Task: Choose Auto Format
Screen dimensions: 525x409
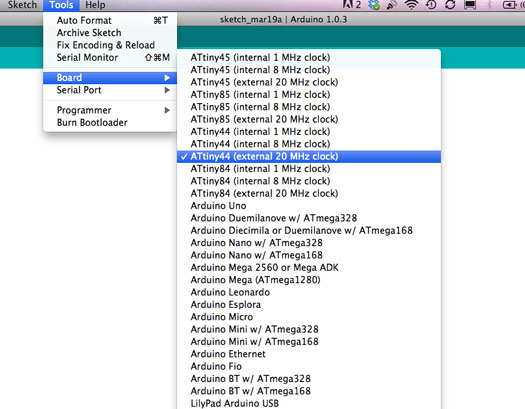Action: 110,20
